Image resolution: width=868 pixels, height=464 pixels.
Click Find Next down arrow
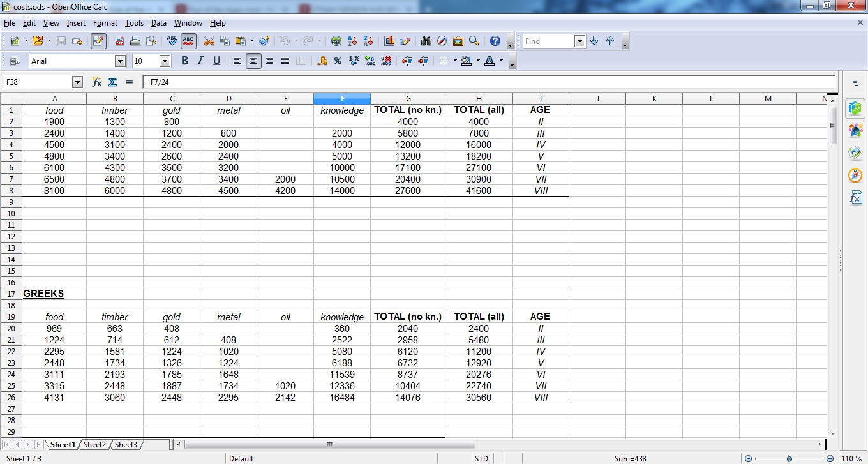[x=594, y=41]
